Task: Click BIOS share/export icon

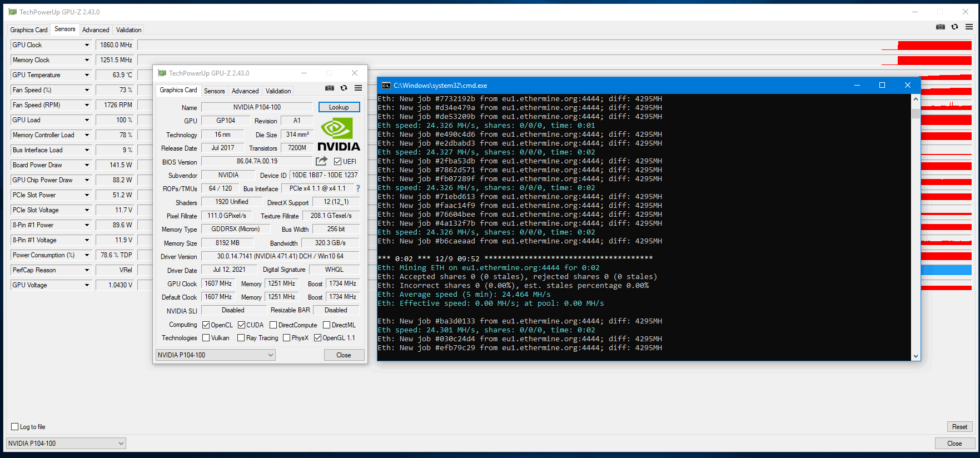Action: click(x=322, y=161)
